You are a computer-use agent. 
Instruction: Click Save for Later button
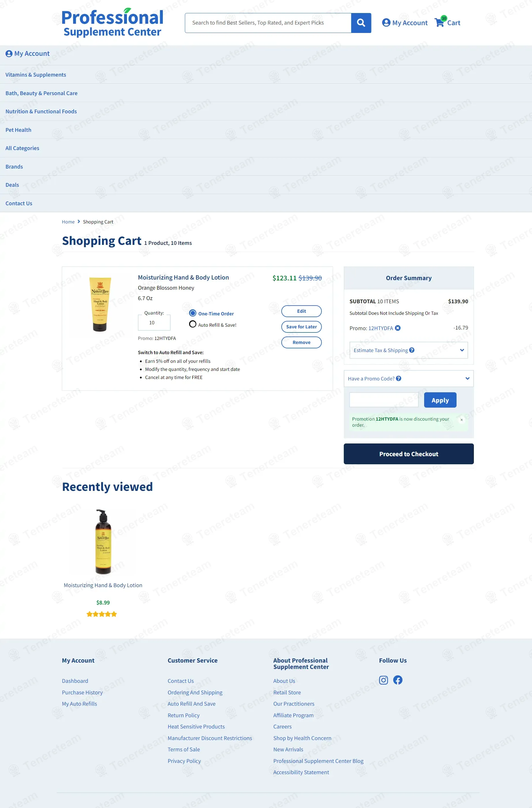[301, 327]
